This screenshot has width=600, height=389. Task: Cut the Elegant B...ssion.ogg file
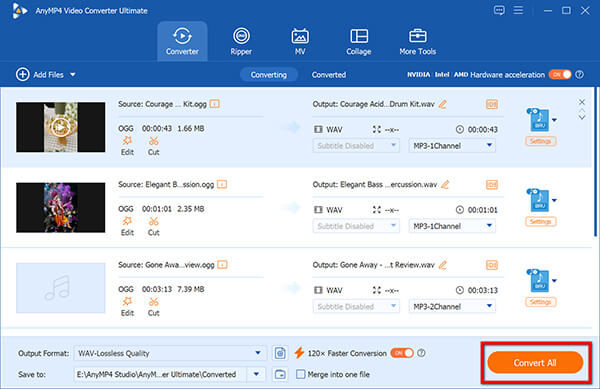(x=153, y=226)
